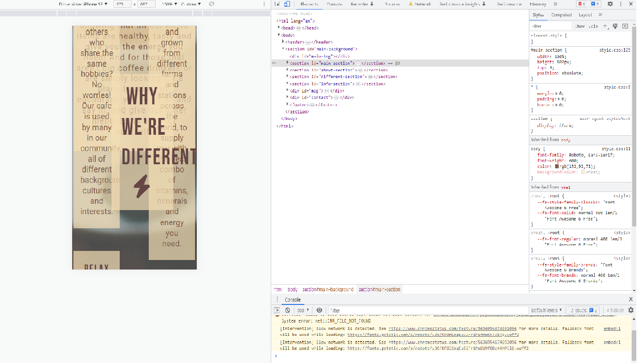Select section#main-section in the breadcrumb
This screenshot has width=644, height=363.
[x=379, y=289]
